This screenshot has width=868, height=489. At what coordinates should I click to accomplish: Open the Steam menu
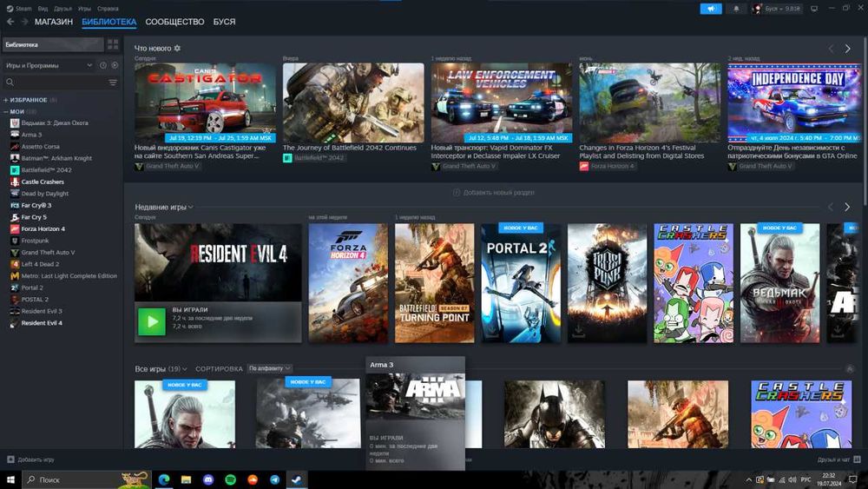(x=19, y=9)
